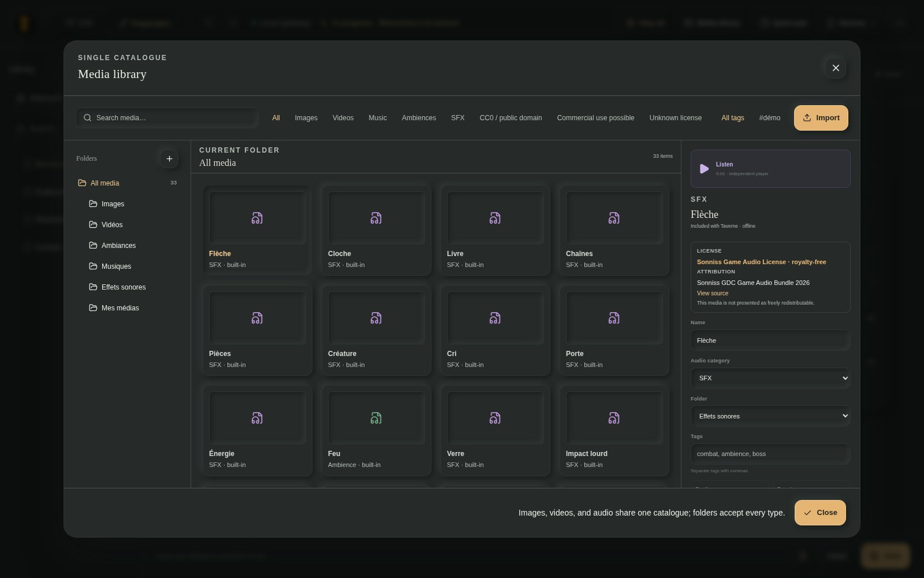Screen dimensions: 924x578
Task: Filter media by Videos
Action: click(343, 118)
